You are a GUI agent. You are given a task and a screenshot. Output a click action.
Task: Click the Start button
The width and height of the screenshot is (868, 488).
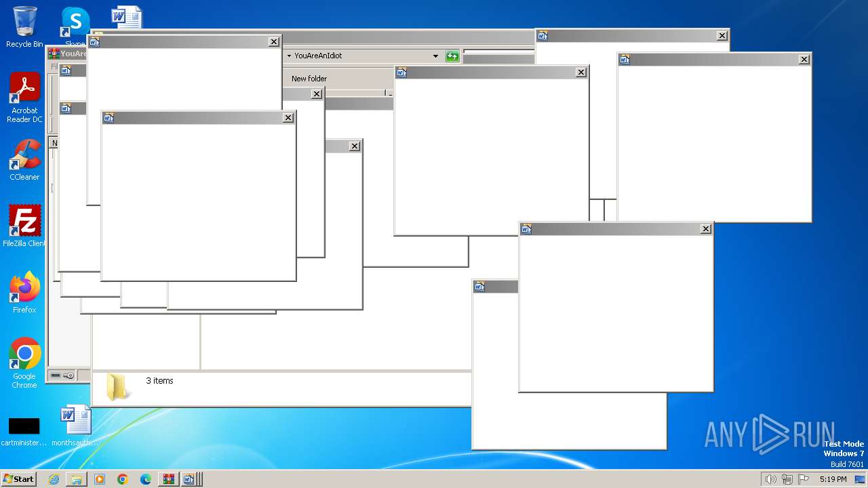tap(18, 479)
